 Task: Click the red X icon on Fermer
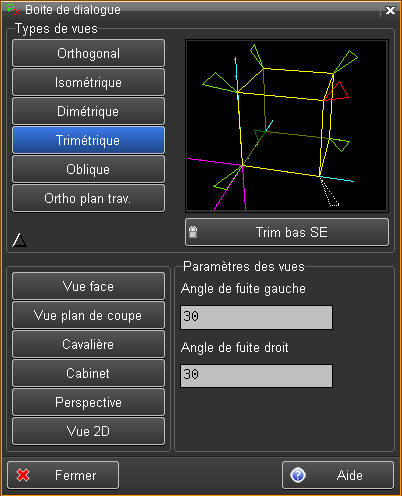pos(23,475)
